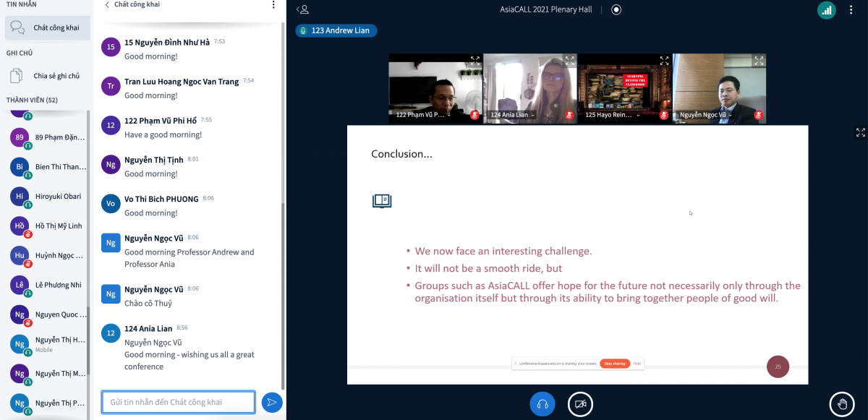This screenshot has height=420, width=868.
Task: Toggle the headphones audio button
Action: (542, 404)
